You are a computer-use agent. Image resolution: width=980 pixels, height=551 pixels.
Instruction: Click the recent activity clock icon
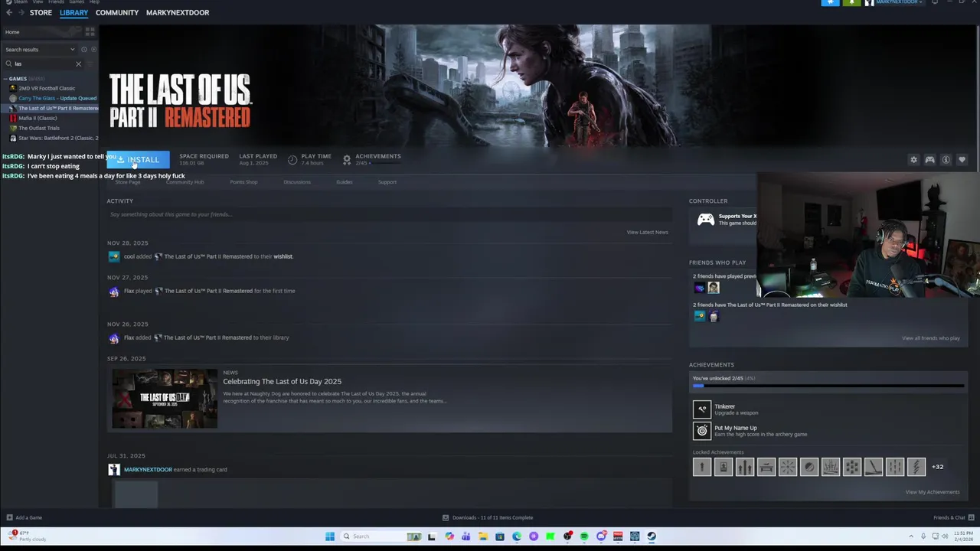(x=84, y=49)
